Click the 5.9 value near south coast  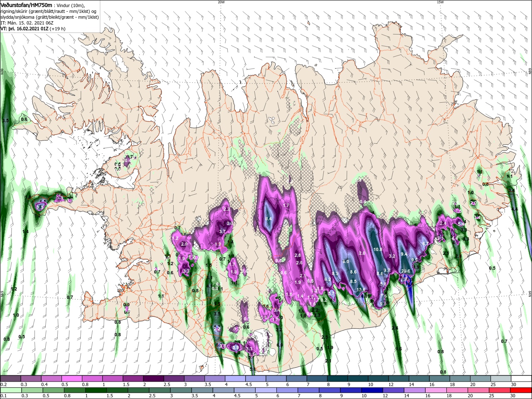[x=236, y=347]
